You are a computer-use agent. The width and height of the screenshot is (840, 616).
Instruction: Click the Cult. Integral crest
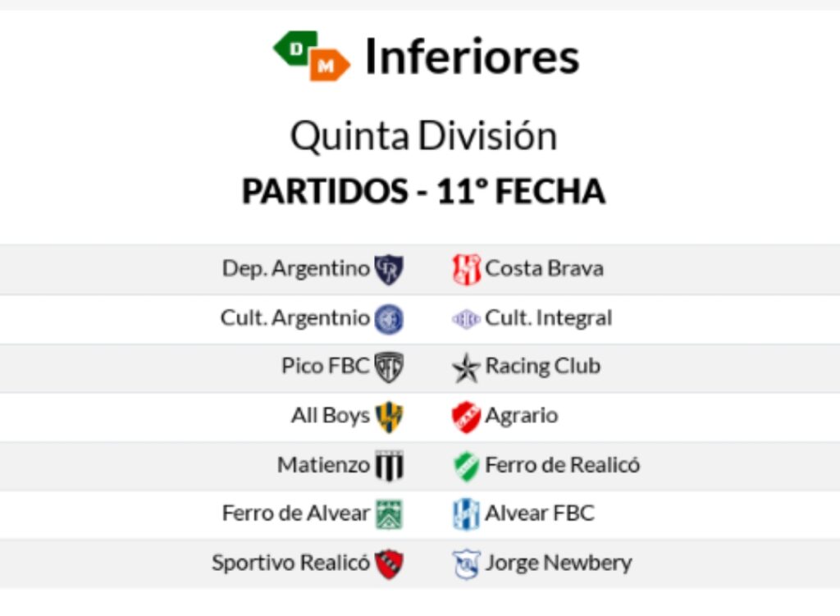[x=466, y=318]
